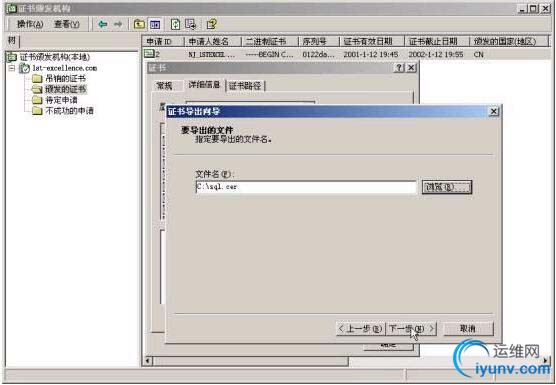Sort by the 序列号 column header

[318, 41]
